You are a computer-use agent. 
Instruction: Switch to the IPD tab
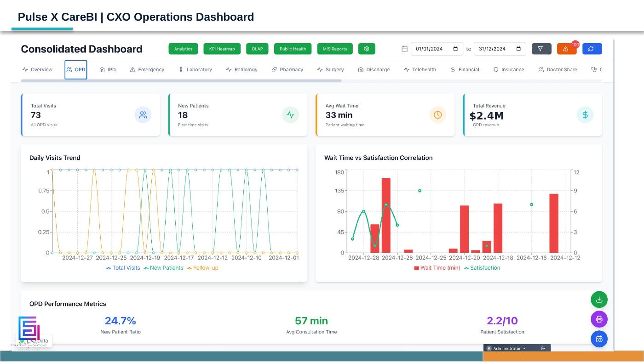coord(108,70)
